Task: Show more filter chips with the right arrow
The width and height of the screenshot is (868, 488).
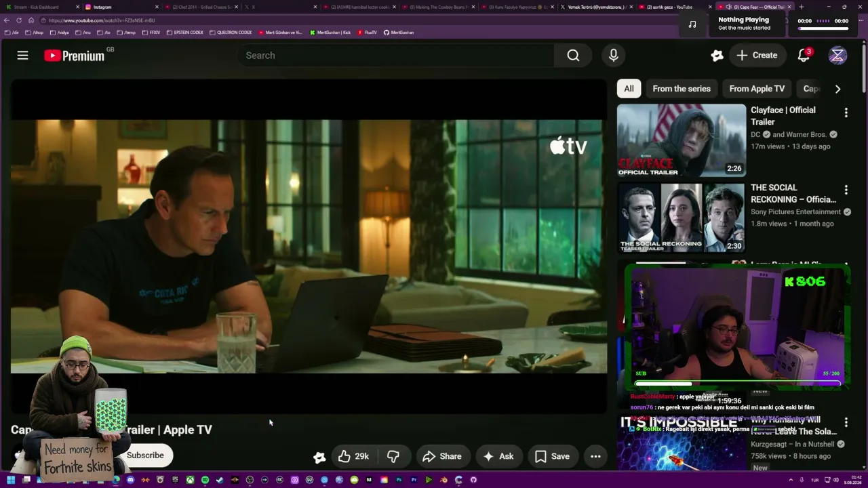Action: point(837,89)
